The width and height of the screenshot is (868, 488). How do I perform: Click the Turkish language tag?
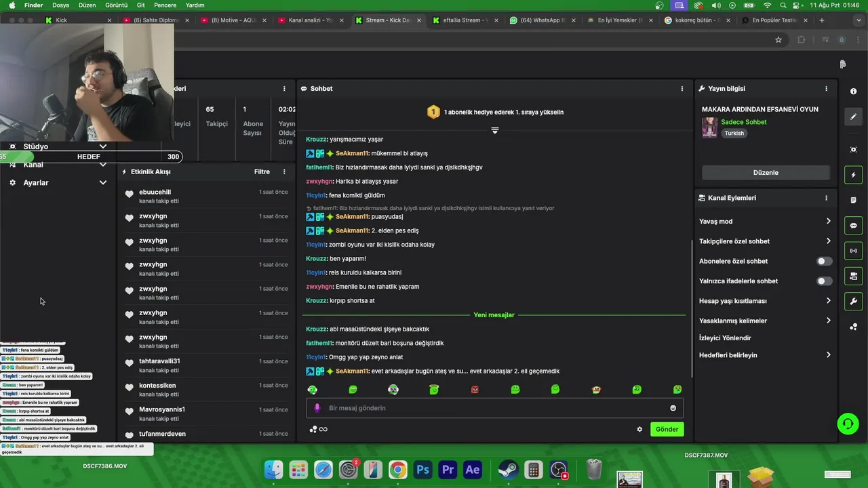click(734, 134)
